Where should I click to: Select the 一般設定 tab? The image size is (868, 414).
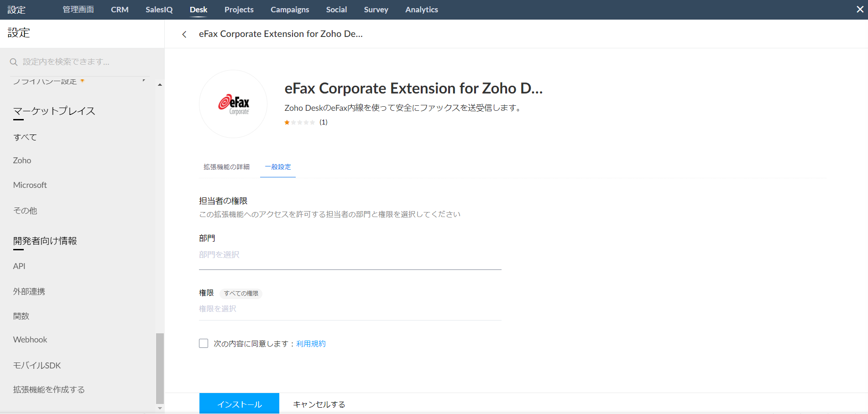[278, 167]
